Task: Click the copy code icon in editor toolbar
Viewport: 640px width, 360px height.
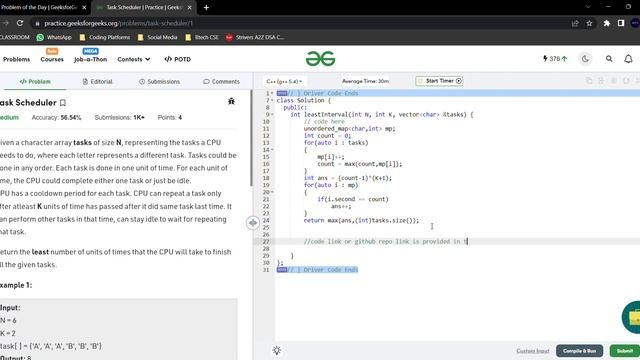Action: pyautogui.click(x=589, y=81)
